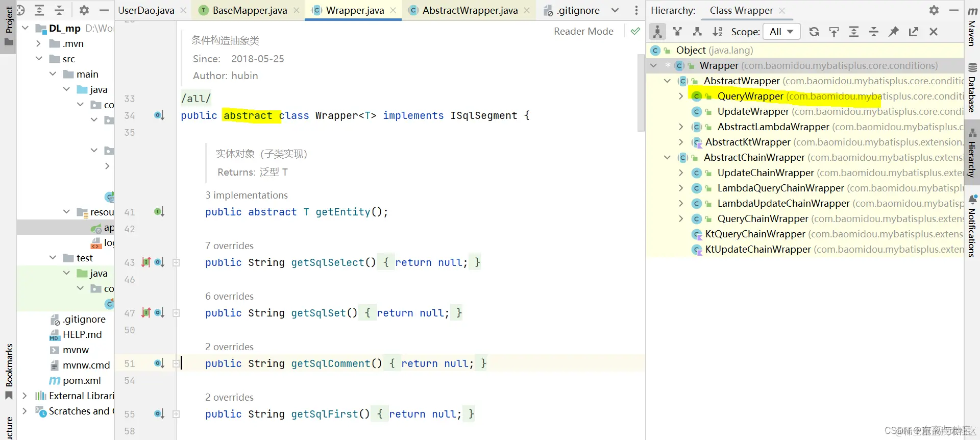Close hierarchy using toolbar X icon
The height and width of the screenshot is (440, 980).
934,32
